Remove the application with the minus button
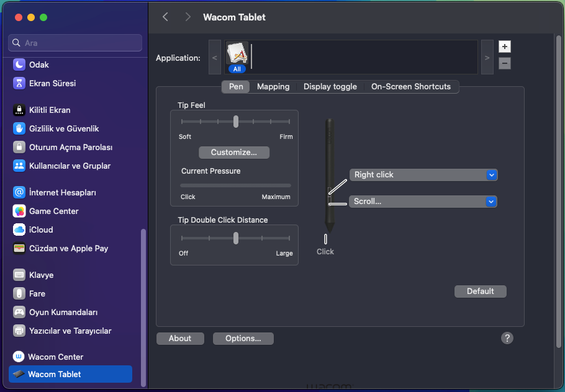 coord(504,63)
